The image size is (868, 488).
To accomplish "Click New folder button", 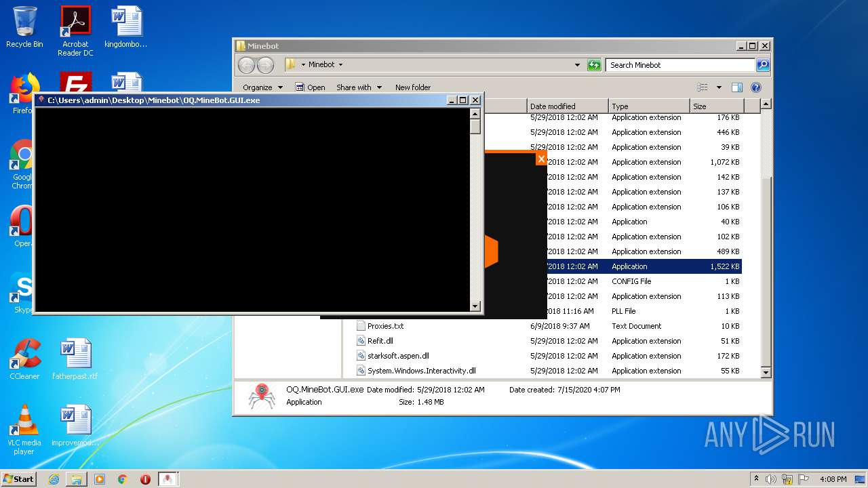I will click(x=413, y=87).
